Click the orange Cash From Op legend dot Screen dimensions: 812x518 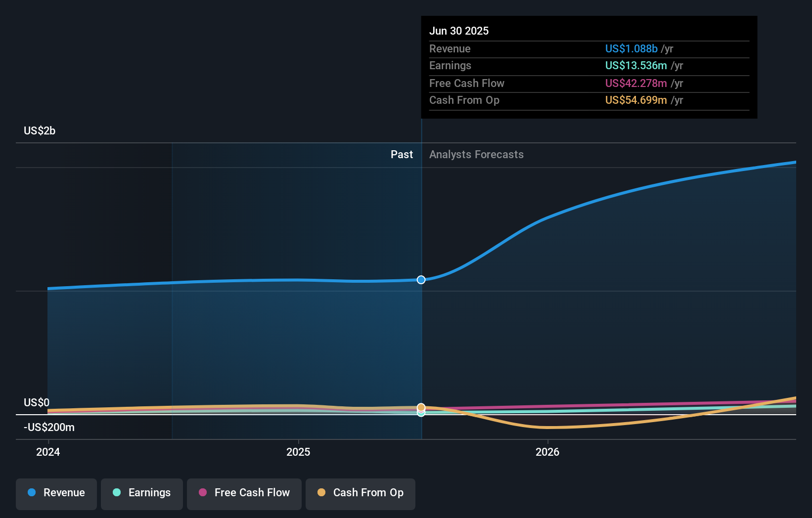(x=321, y=493)
